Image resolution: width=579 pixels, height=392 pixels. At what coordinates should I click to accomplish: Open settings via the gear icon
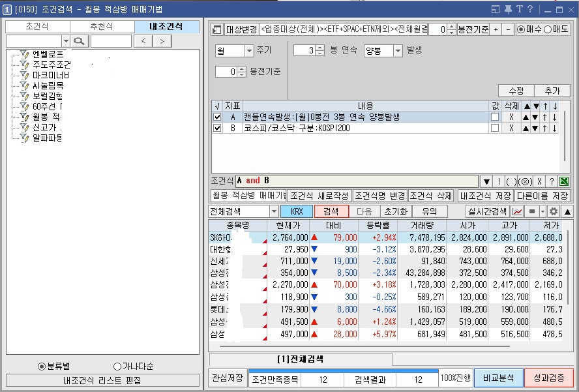(x=553, y=212)
